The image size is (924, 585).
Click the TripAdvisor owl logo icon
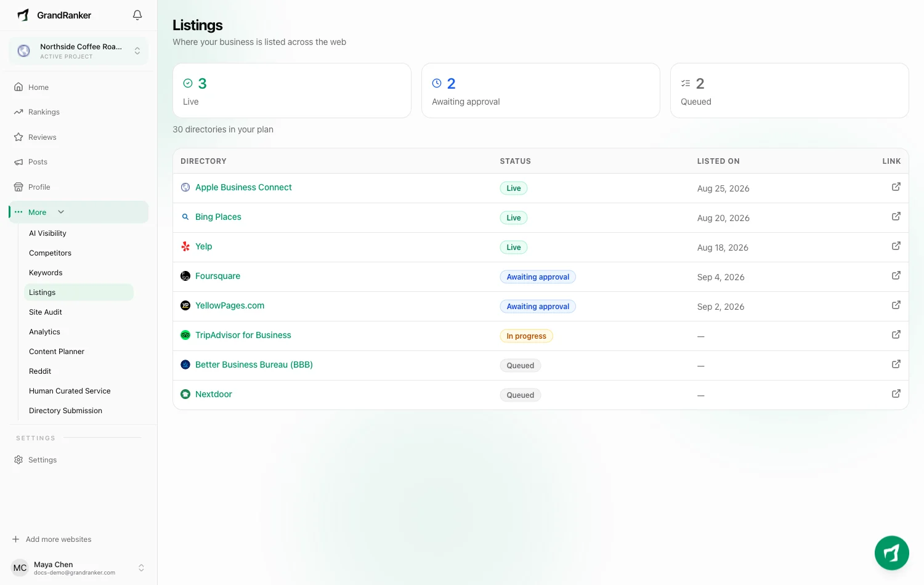[185, 335]
